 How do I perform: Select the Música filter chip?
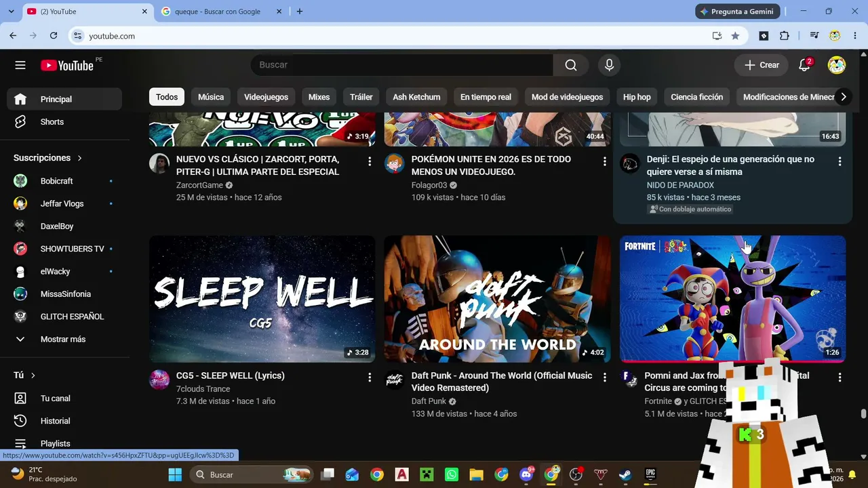[211, 97]
